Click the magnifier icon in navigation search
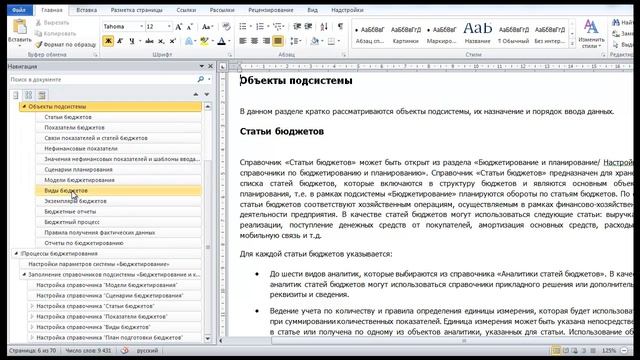 [x=200, y=79]
